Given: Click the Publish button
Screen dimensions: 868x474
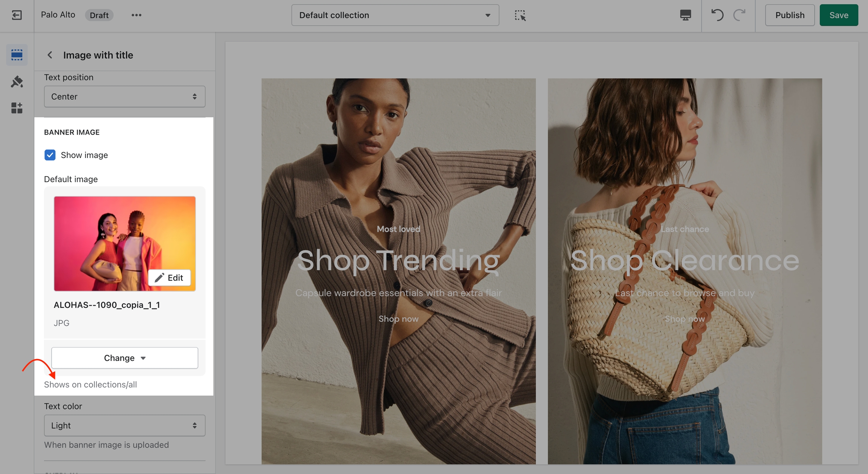Looking at the screenshot, I should pos(790,15).
